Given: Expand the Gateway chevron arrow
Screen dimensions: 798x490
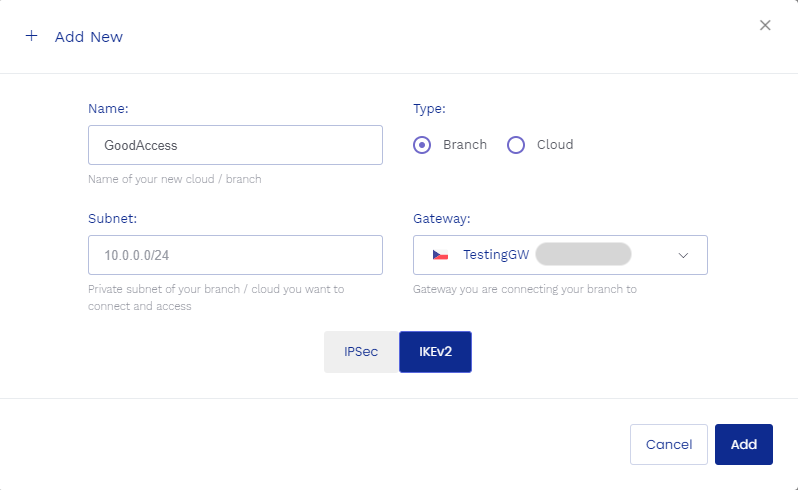Looking at the screenshot, I should (684, 255).
